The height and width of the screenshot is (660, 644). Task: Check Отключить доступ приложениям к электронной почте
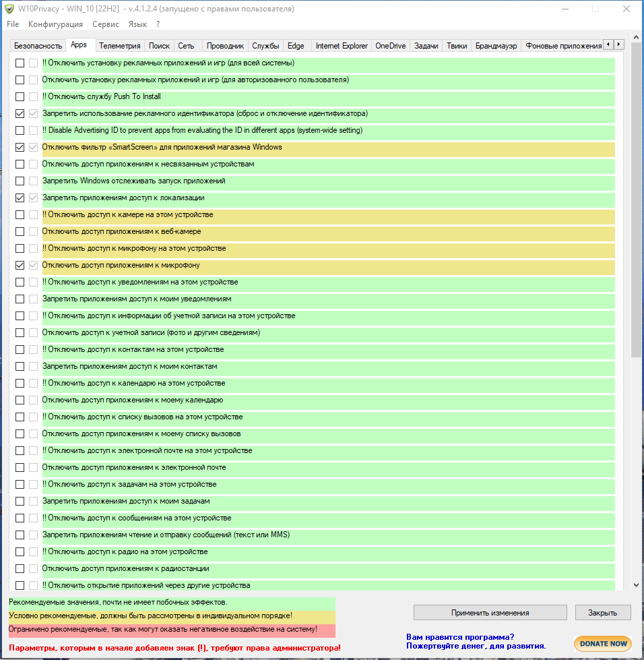coord(20,467)
